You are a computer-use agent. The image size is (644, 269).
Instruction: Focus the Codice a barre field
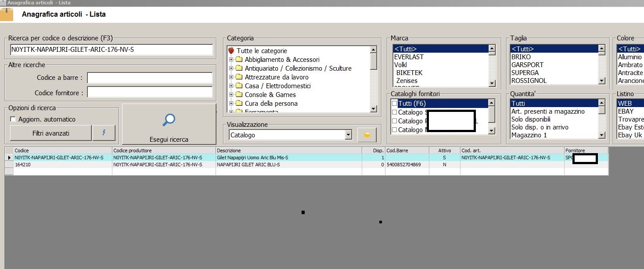[150, 78]
